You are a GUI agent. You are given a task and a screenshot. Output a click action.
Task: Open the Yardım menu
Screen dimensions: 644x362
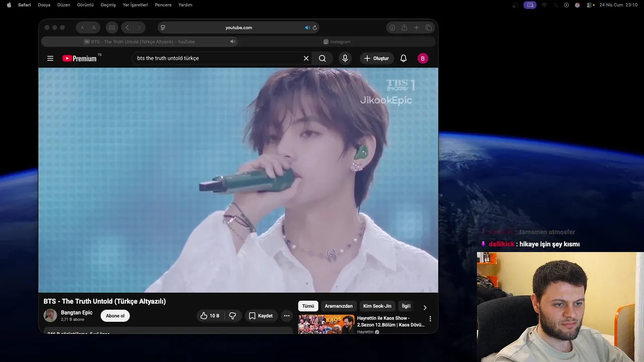click(185, 5)
